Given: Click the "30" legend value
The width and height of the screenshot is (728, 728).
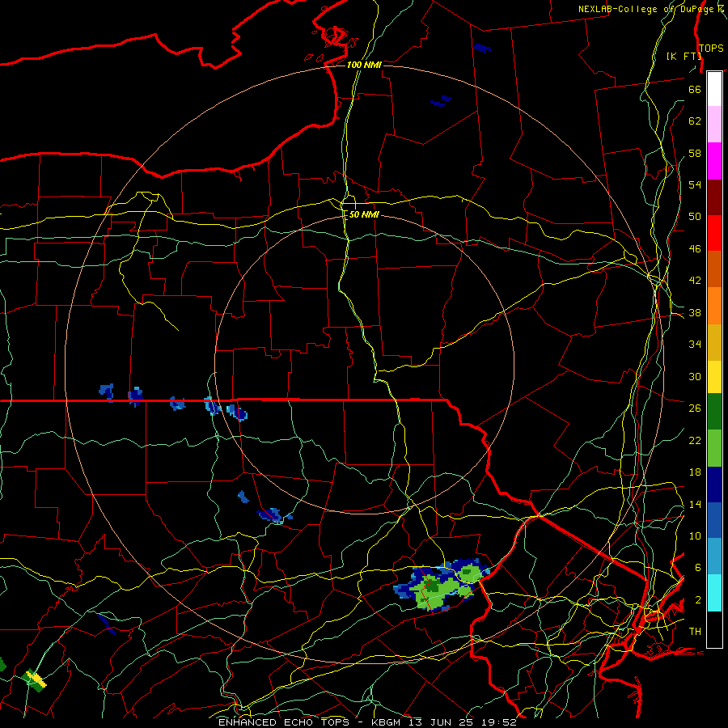Looking at the screenshot, I should click(x=695, y=376).
